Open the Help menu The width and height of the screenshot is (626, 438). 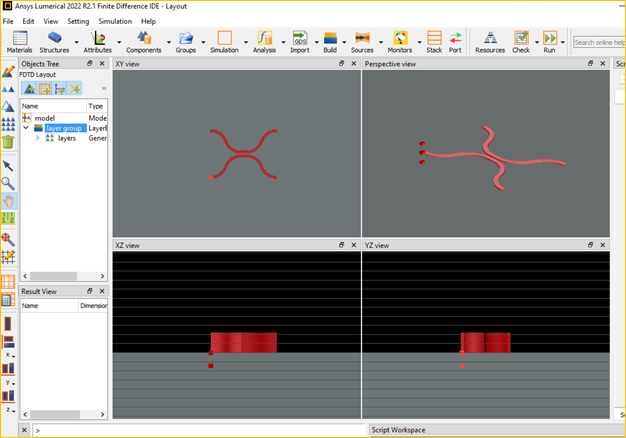148,21
